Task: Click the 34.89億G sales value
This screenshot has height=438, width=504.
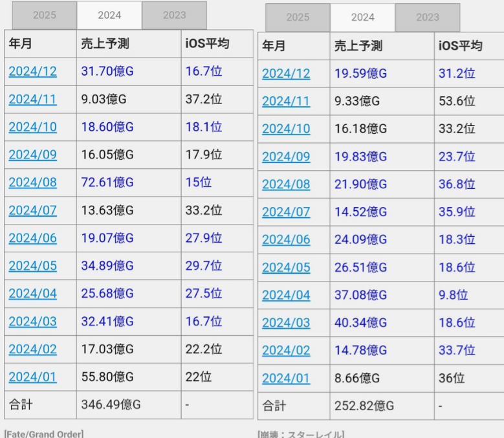Action: tap(107, 266)
